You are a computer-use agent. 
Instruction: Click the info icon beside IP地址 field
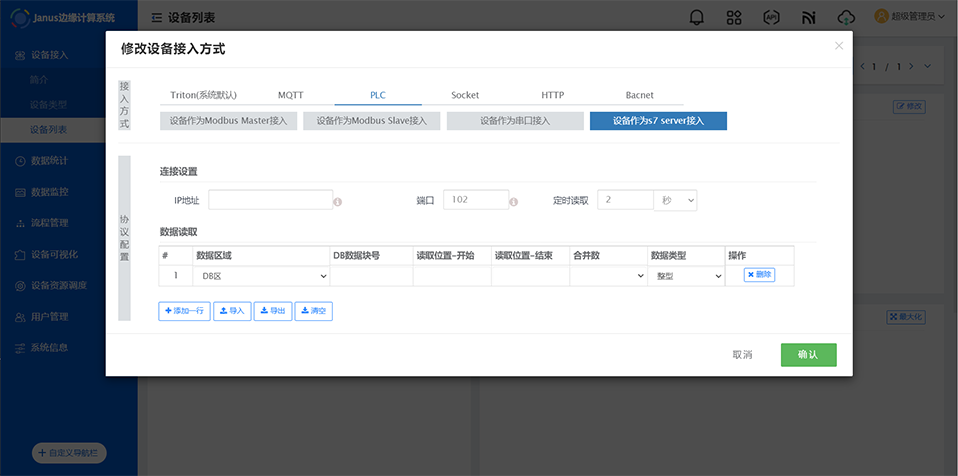(338, 201)
